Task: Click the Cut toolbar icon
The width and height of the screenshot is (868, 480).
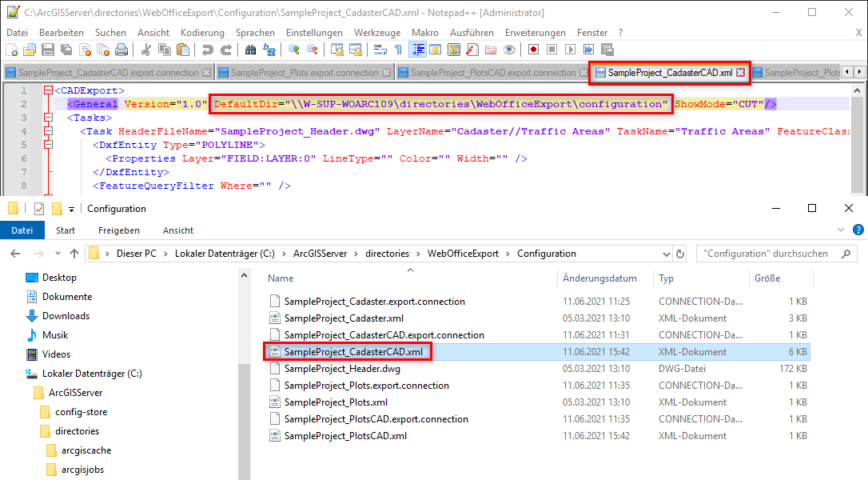Action: tap(145, 50)
